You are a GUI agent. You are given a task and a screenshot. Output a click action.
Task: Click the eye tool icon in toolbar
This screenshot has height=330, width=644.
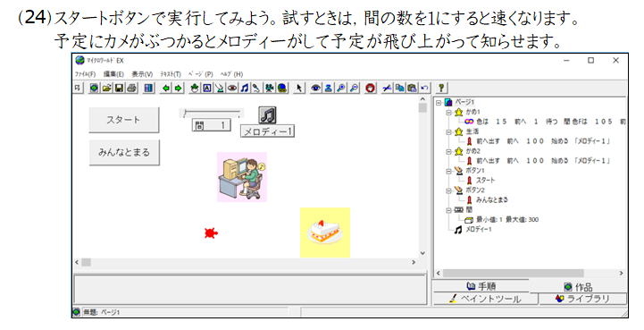click(x=315, y=88)
